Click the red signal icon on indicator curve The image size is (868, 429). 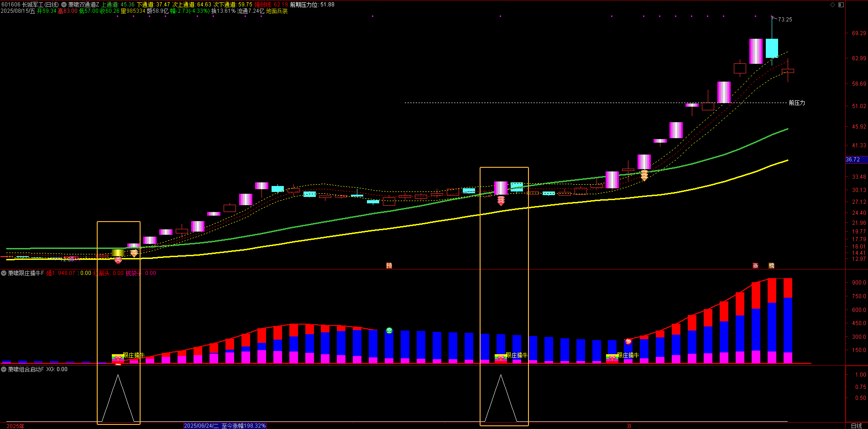tap(628, 341)
